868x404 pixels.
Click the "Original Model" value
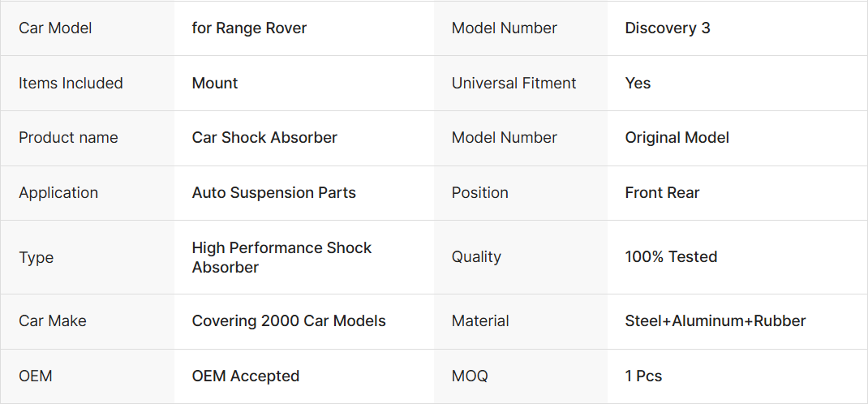(677, 138)
